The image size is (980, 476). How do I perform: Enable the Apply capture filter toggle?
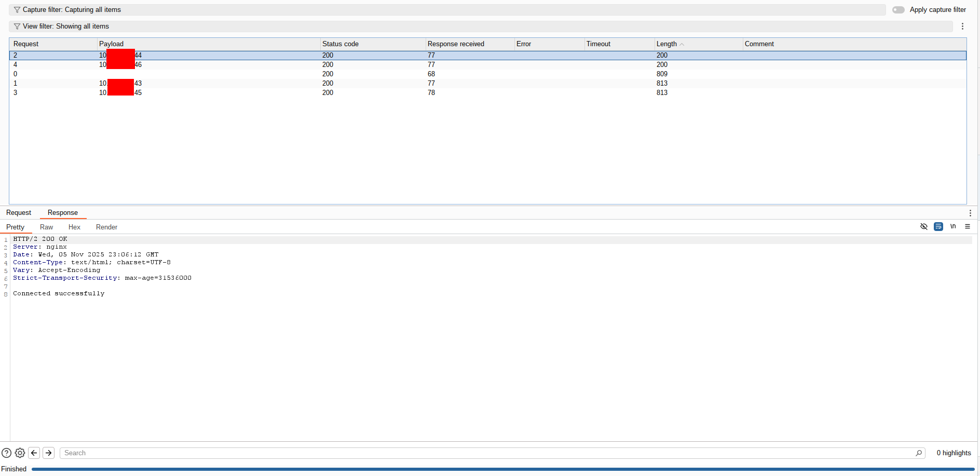tap(898, 9)
